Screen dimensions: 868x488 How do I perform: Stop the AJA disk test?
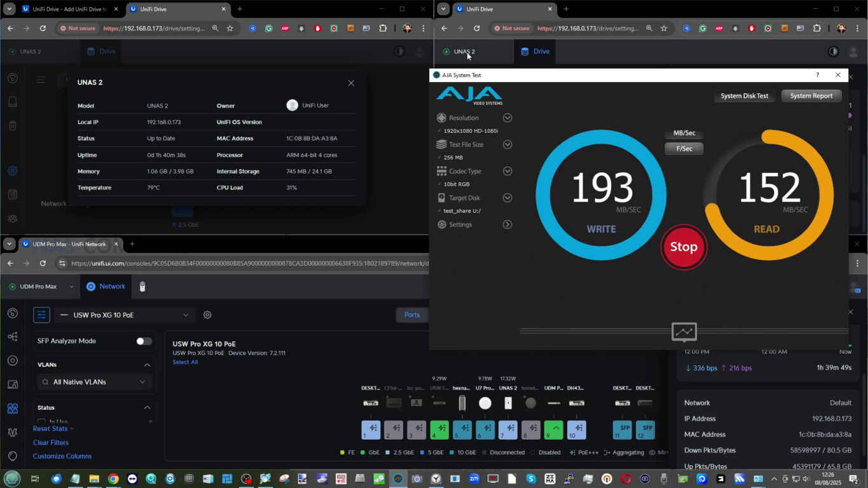click(x=684, y=247)
